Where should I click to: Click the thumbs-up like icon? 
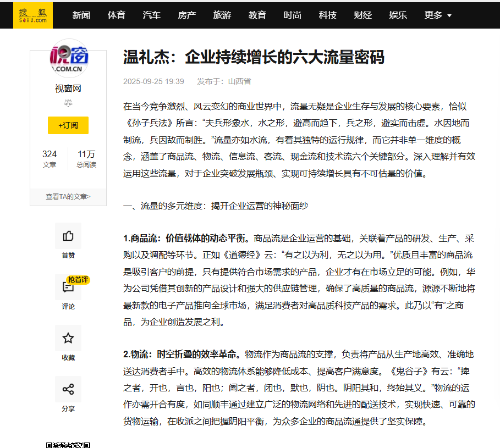pos(68,236)
